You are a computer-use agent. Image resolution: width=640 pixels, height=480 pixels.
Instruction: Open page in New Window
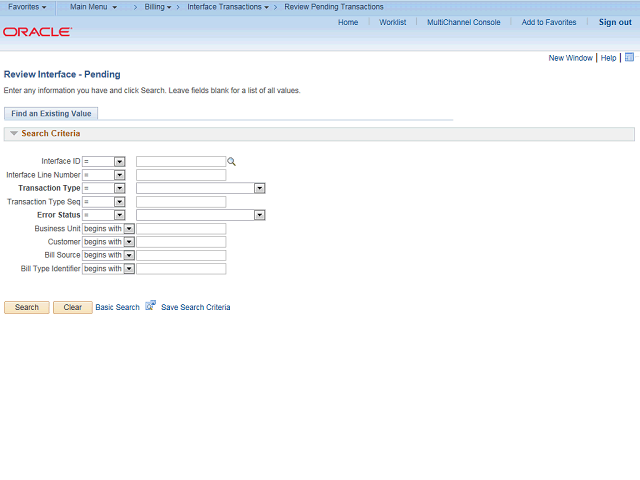(x=570, y=58)
